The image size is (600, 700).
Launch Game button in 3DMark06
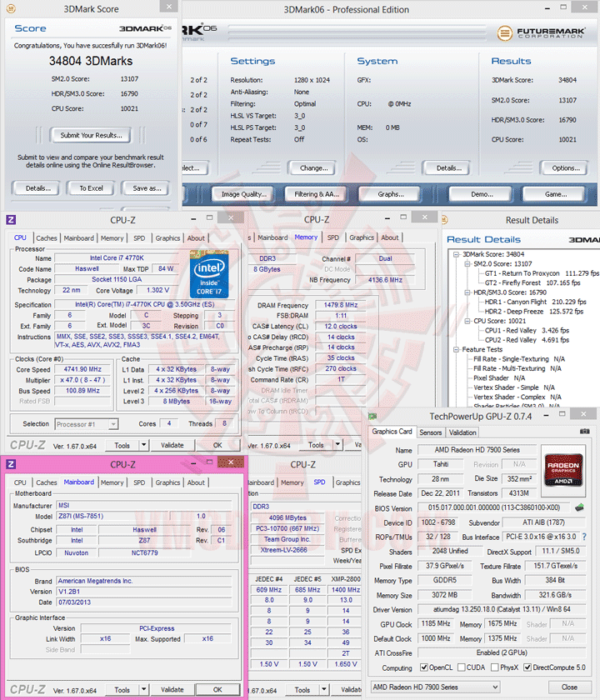click(x=555, y=194)
